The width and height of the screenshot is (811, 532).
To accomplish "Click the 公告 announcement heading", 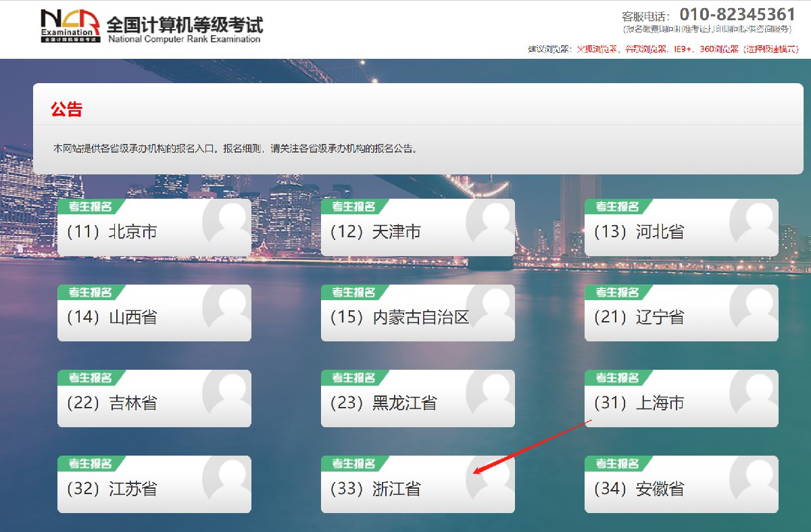I will click(66, 110).
